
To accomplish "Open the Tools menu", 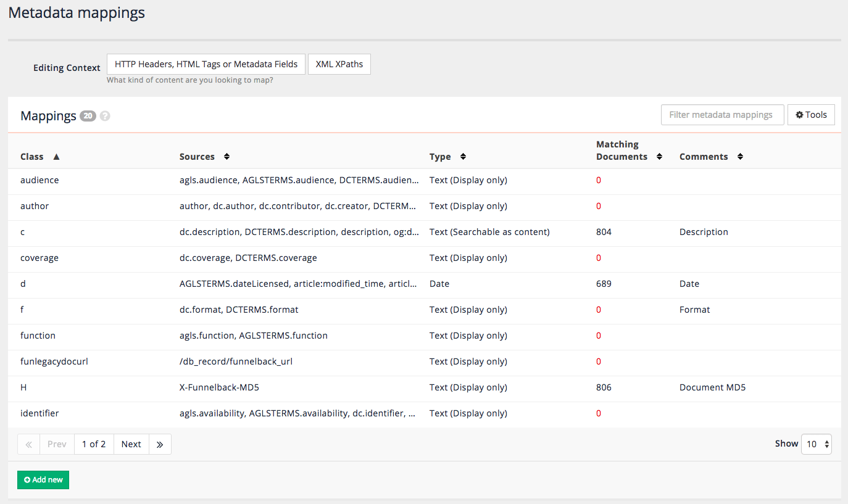I will coord(810,114).
